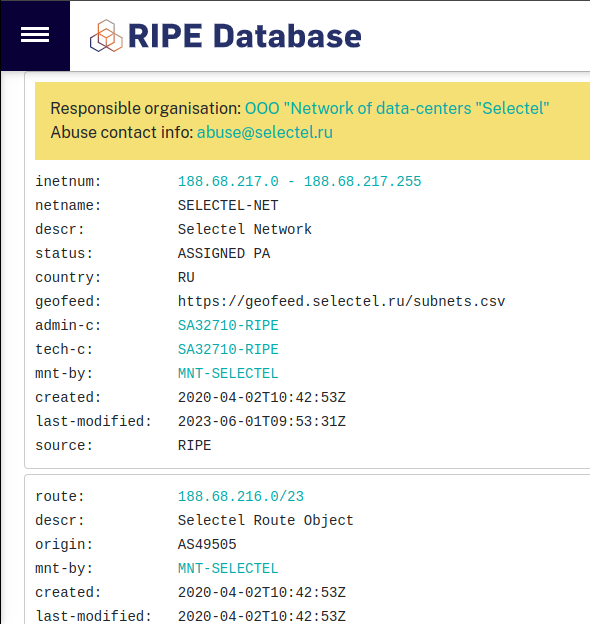590x624 pixels.
Task: Select the origin value AS49505
Action: [207, 544]
